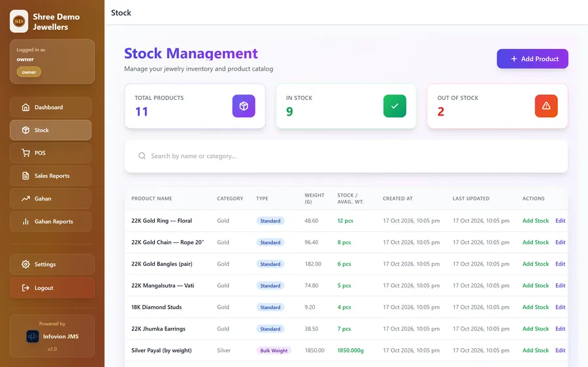This screenshot has height=367, width=588.
Task: Open the POS menu item
Action: 50,153
